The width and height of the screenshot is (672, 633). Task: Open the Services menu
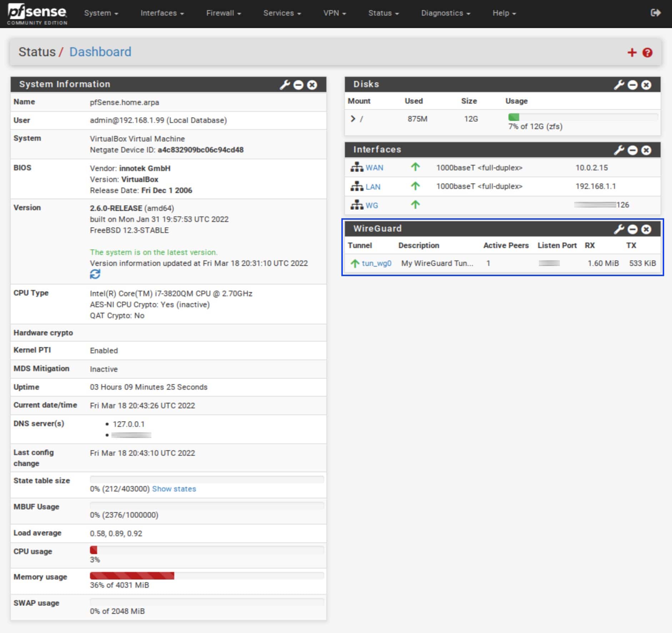click(x=282, y=13)
